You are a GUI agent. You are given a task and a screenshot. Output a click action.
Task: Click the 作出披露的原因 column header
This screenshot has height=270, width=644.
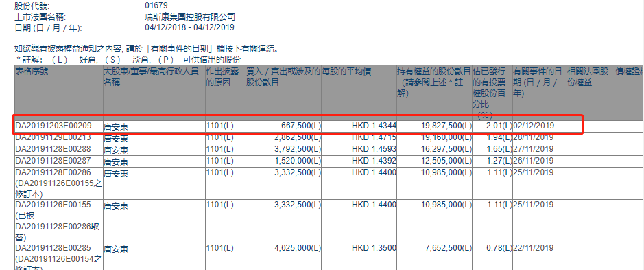point(222,77)
